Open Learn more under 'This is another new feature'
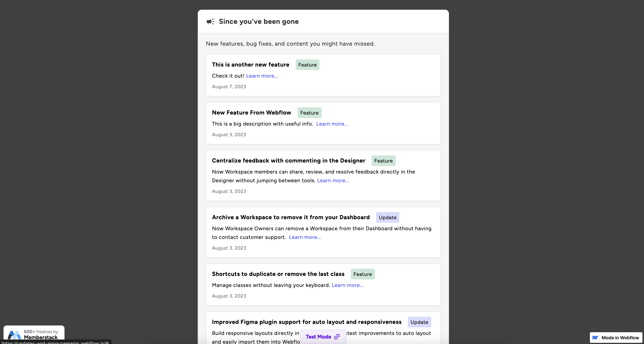 [262, 76]
